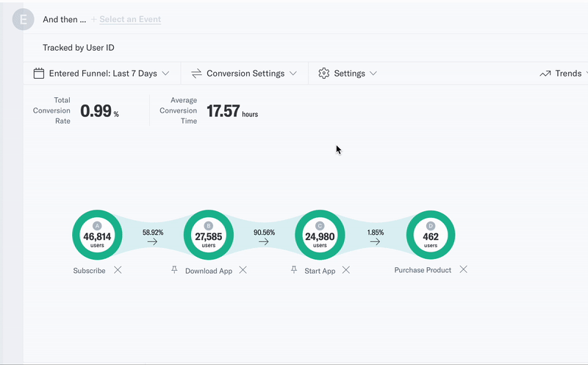
Task: Click the Start App step label
Action: click(x=320, y=271)
